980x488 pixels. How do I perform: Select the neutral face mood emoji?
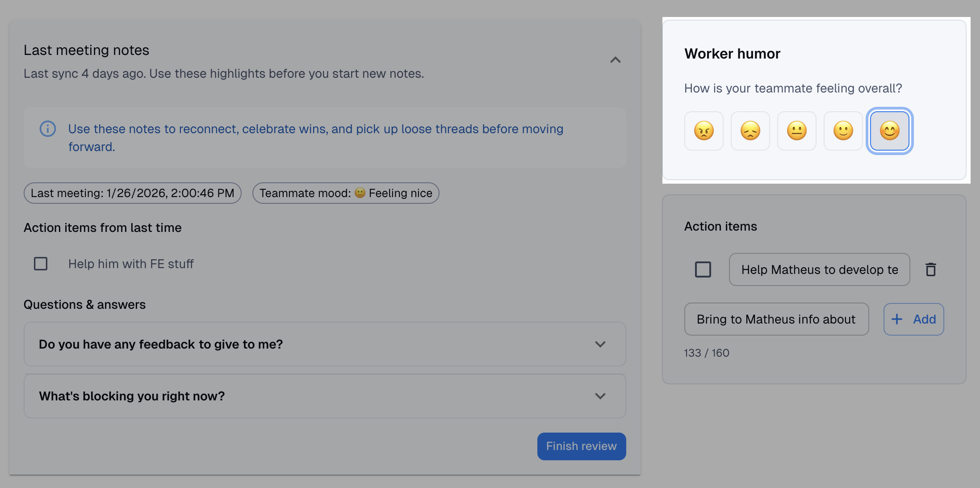pos(796,131)
